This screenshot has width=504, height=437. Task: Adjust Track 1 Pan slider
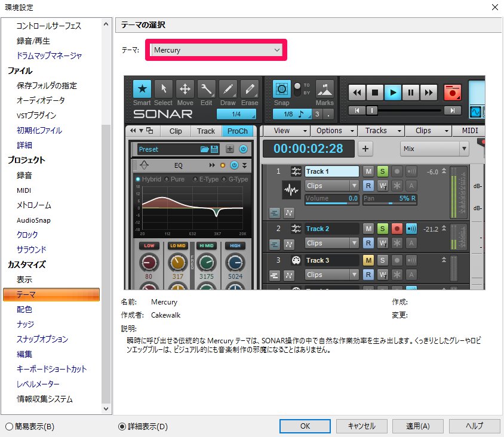389,199
